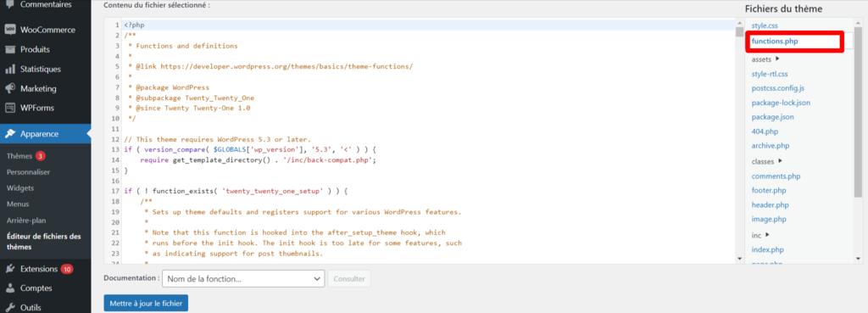The image size is (868, 313).
Task: Open the Widgets submenu entry
Action: [x=20, y=187]
